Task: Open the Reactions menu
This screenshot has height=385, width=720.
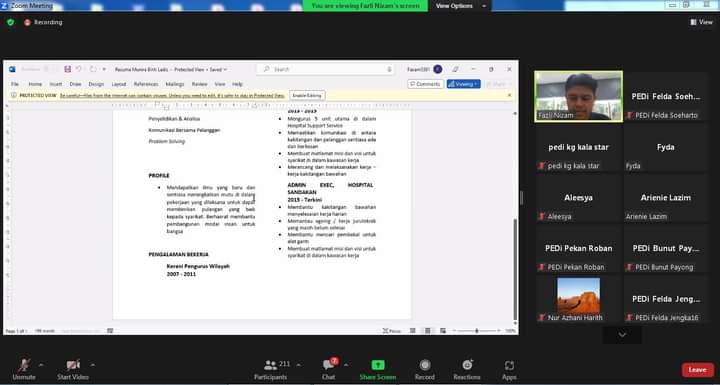Action: (x=467, y=365)
